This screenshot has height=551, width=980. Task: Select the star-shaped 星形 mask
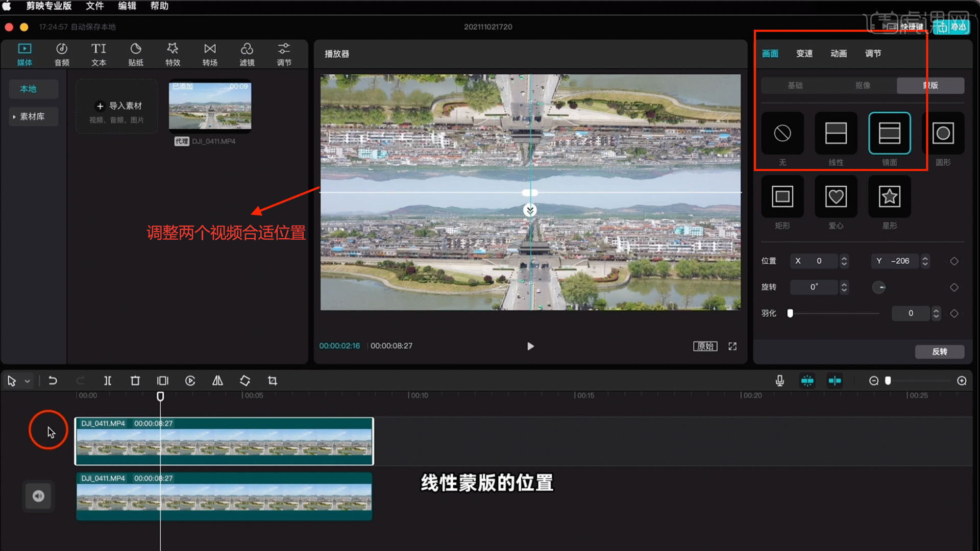(x=889, y=197)
